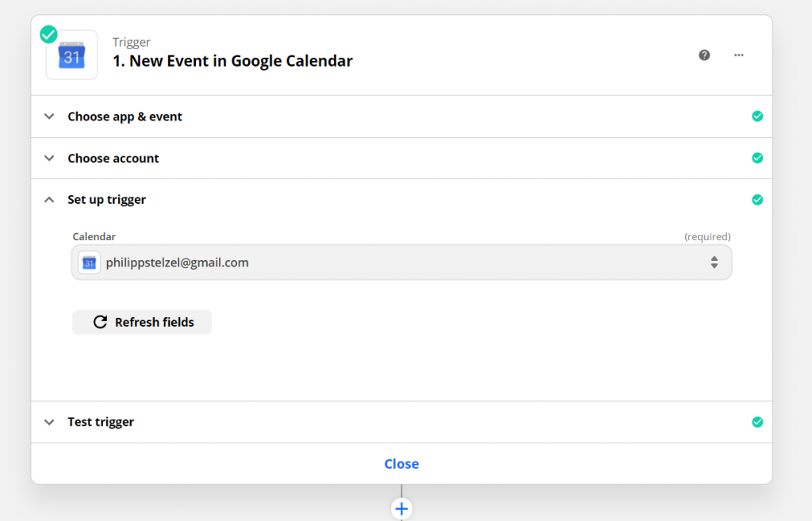Open the help question mark icon
Viewport: 812px width, 521px height.
click(704, 55)
